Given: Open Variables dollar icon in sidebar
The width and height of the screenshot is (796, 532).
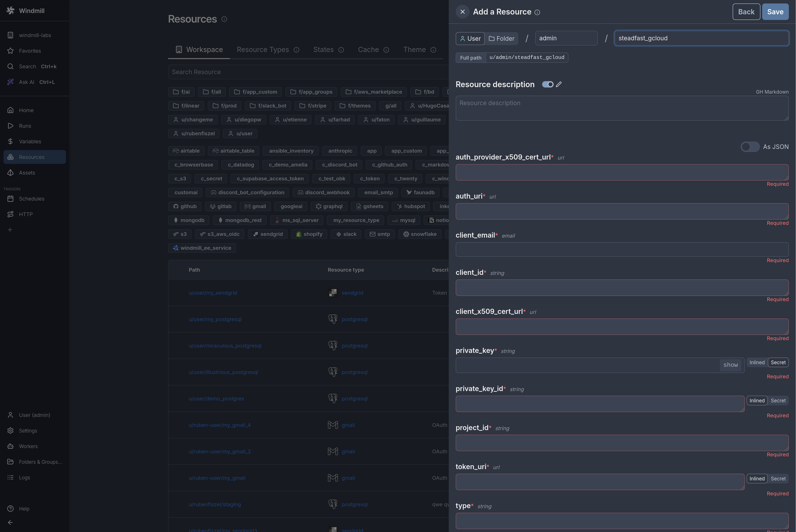Looking at the screenshot, I should (11, 142).
